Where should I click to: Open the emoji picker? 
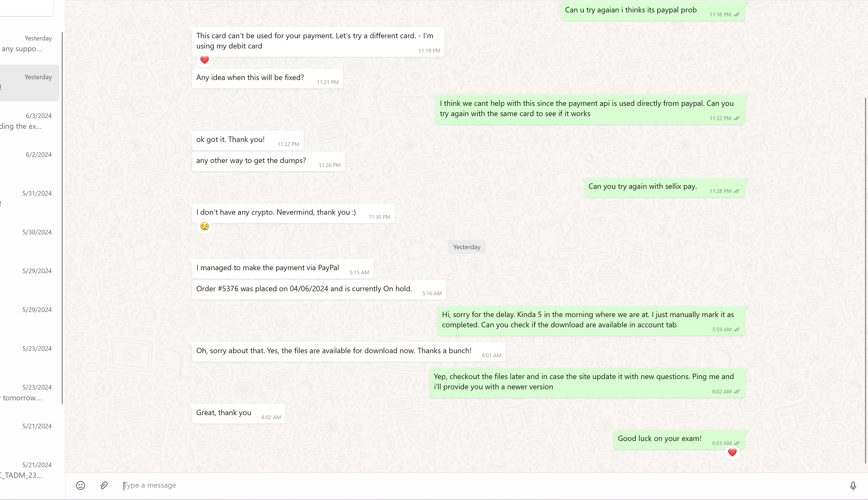click(x=80, y=485)
